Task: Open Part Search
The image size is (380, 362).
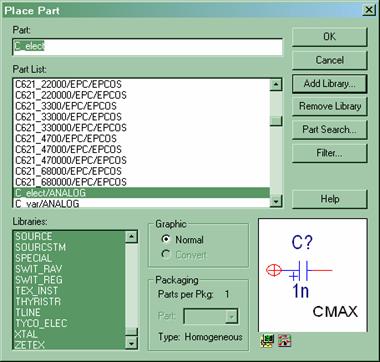Action: (330, 130)
